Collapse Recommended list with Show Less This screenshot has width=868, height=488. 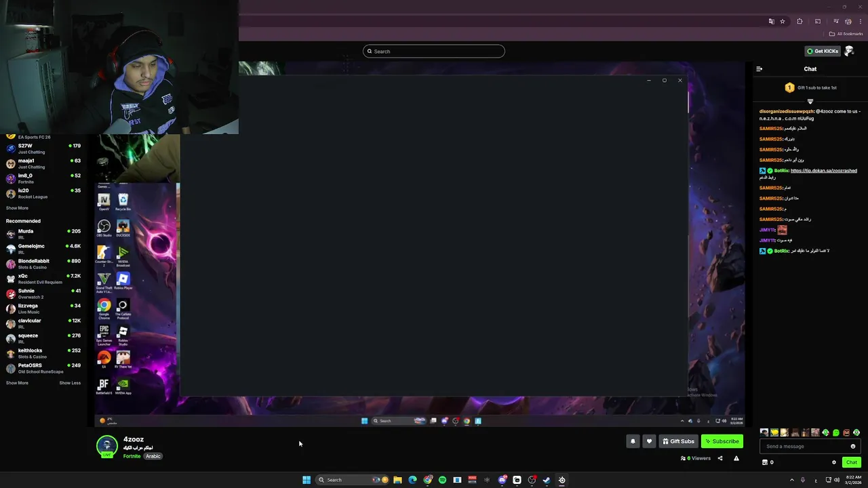click(x=70, y=383)
